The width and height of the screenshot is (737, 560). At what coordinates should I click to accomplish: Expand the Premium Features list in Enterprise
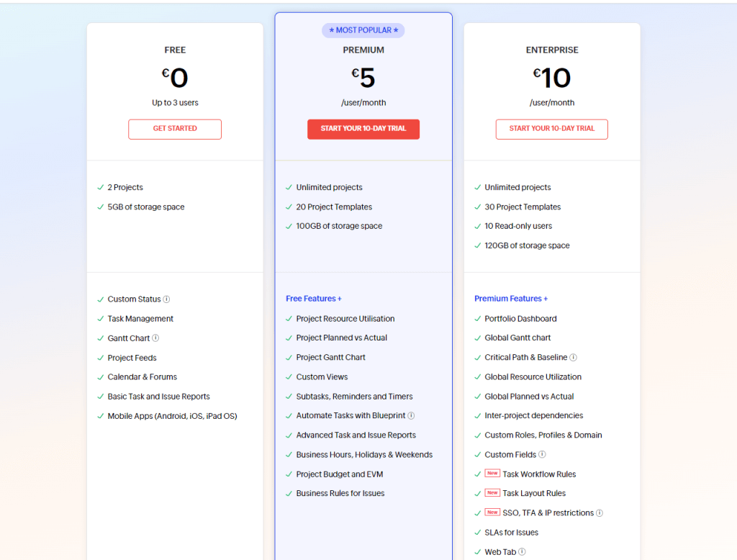click(511, 298)
